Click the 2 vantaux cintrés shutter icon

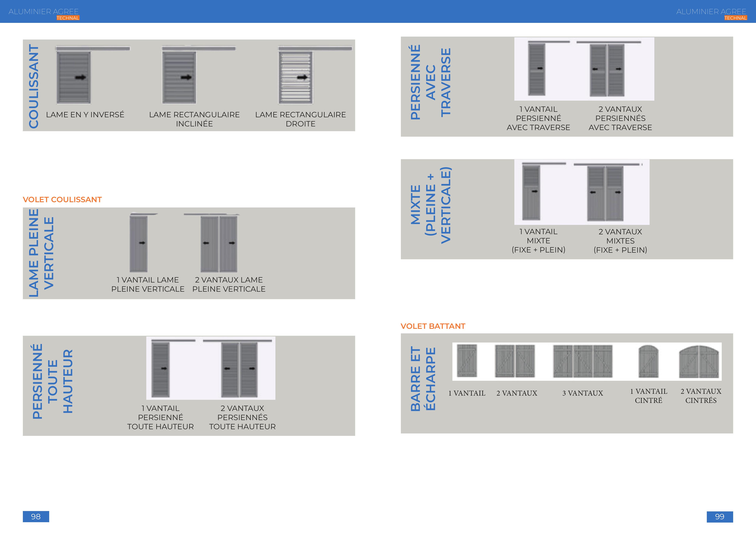699,362
